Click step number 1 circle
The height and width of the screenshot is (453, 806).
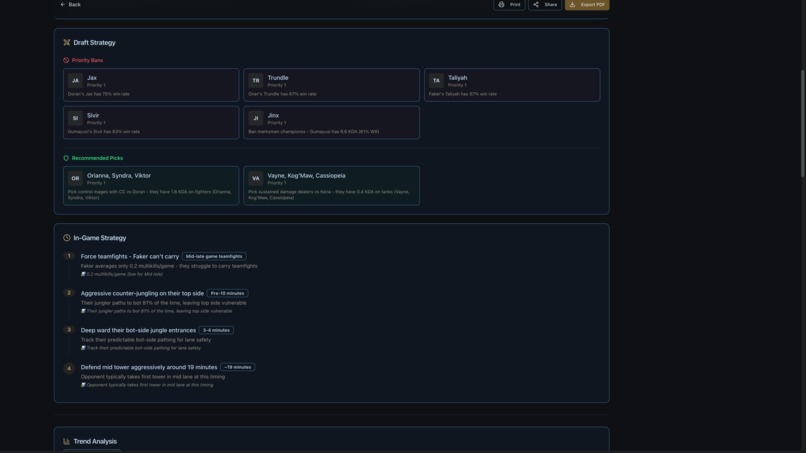point(69,256)
